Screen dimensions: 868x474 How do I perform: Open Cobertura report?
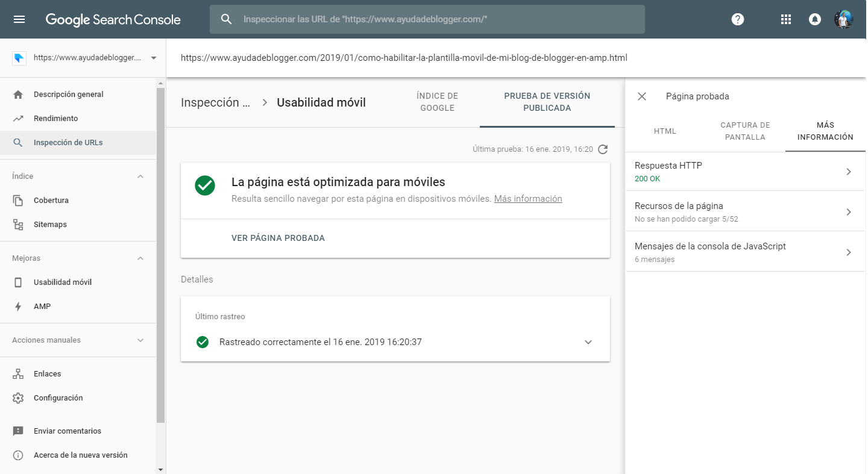coord(78,201)
